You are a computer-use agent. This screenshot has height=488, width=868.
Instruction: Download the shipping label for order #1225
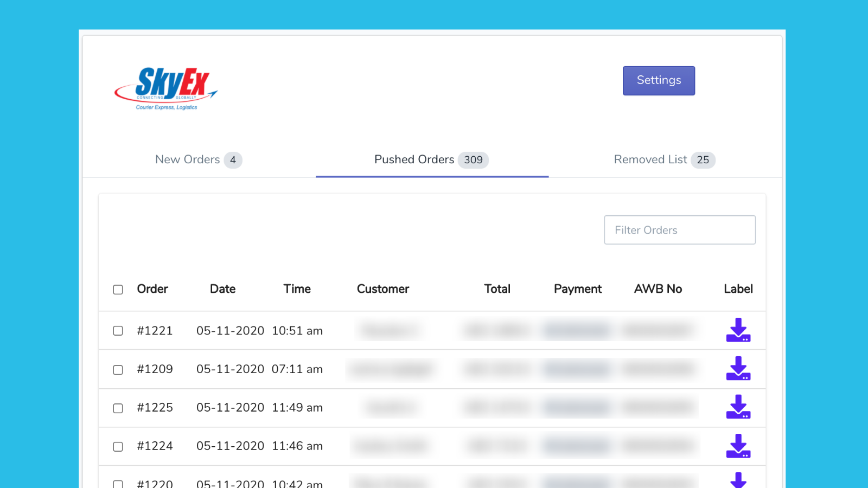pyautogui.click(x=738, y=408)
